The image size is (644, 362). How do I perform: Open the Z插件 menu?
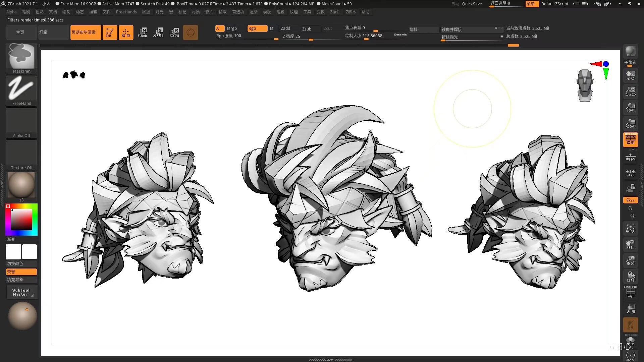pos(335,12)
